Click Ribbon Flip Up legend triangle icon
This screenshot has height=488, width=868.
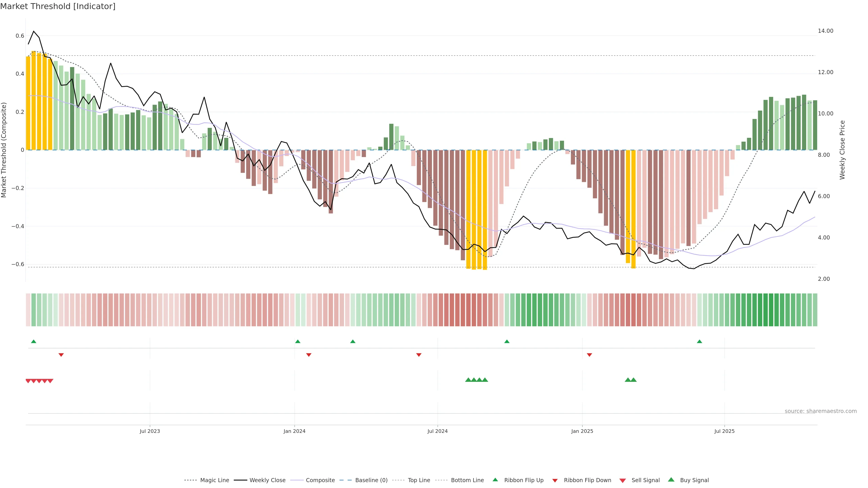point(495,480)
